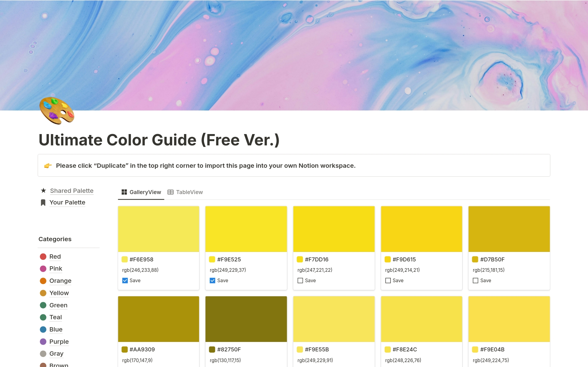This screenshot has width=588, height=367.
Task: Click the artist palette page icon
Action: (57, 110)
